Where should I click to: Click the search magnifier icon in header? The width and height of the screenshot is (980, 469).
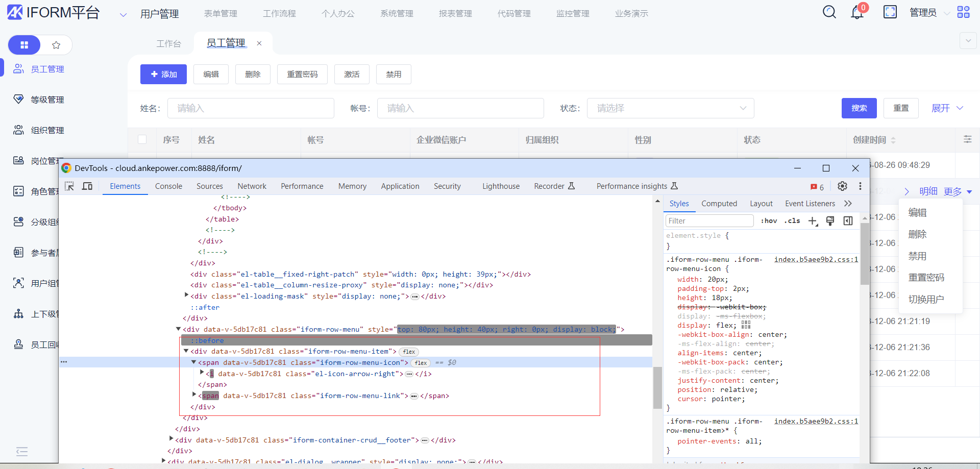point(829,12)
